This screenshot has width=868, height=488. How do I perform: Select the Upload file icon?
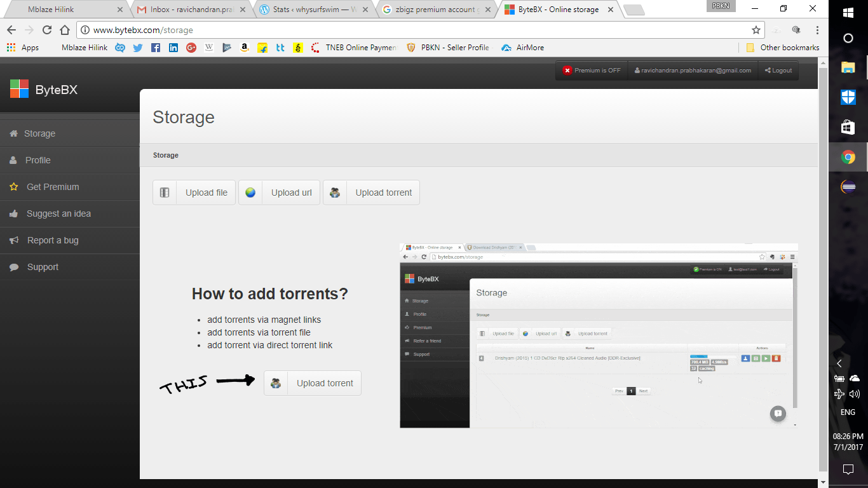pos(164,192)
